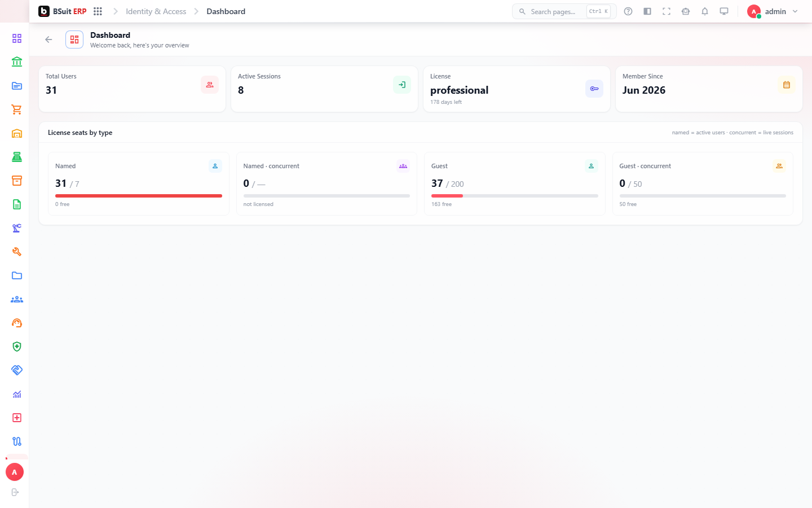Click the Total Users card icon

point(210,85)
